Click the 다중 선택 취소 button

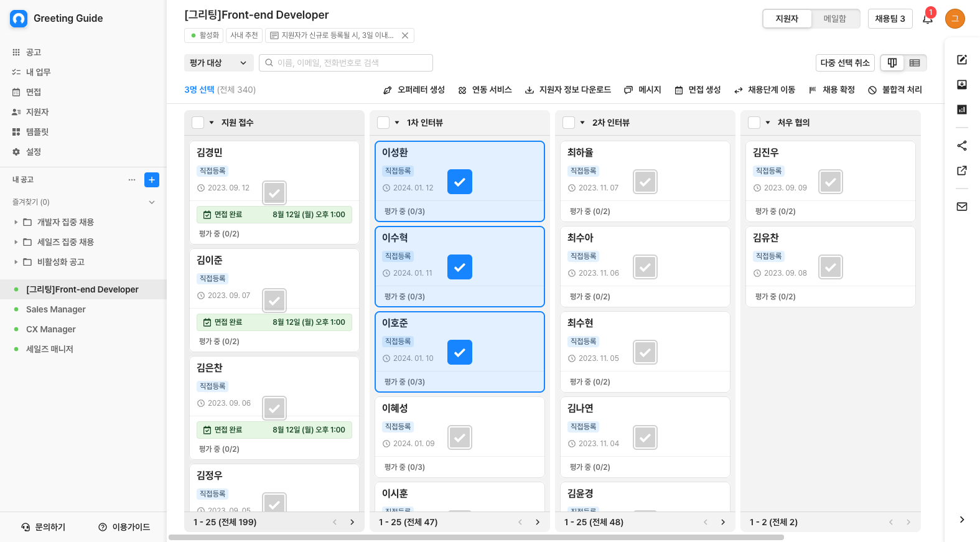pyautogui.click(x=845, y=63)
